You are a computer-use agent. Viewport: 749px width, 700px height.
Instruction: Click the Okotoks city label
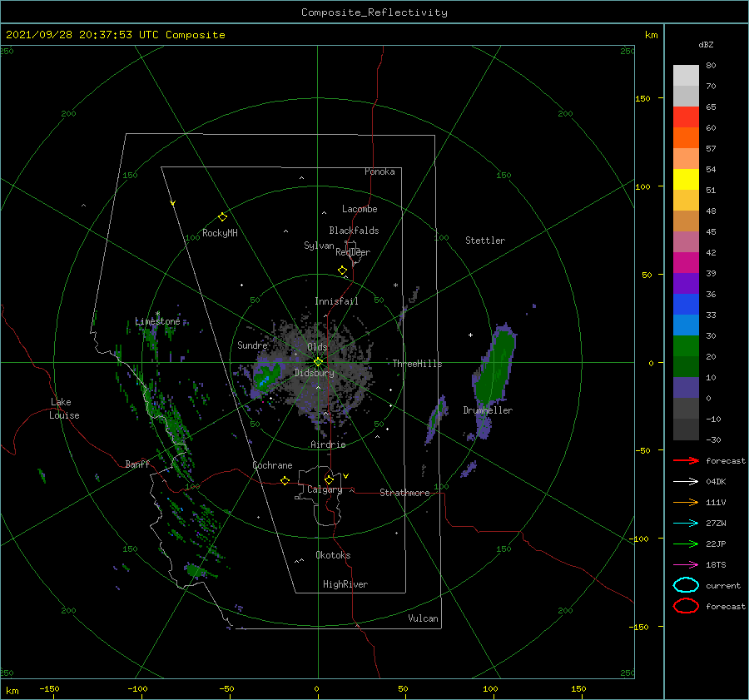pos(333,555)
